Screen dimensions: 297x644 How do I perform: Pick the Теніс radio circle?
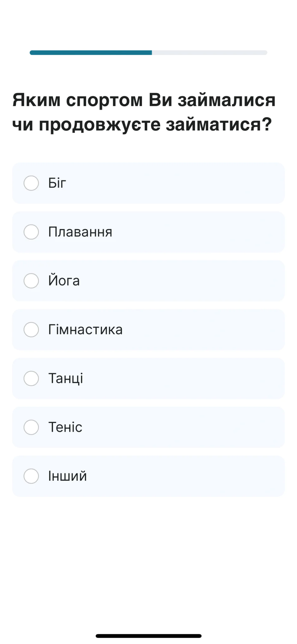click(31, 427)
